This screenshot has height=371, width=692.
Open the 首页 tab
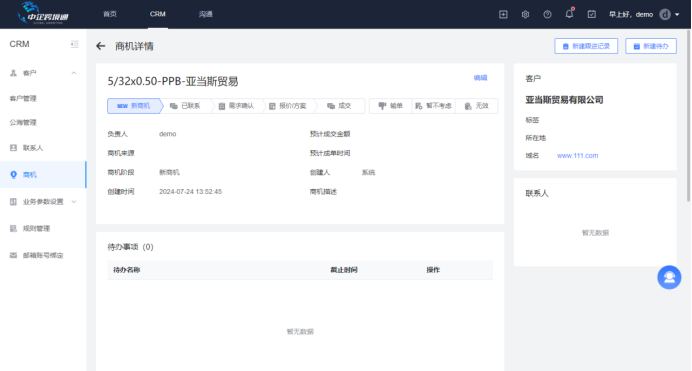(x=110, y=14)
